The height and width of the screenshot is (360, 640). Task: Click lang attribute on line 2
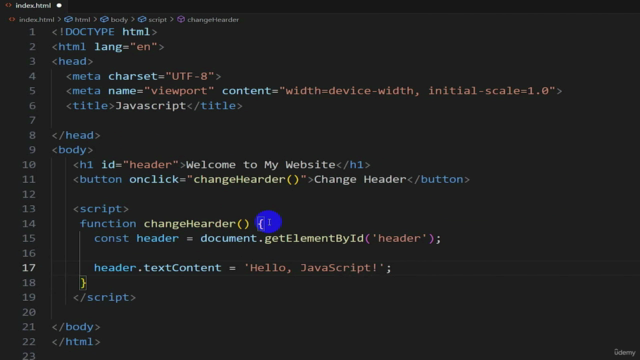click(108, 47)
